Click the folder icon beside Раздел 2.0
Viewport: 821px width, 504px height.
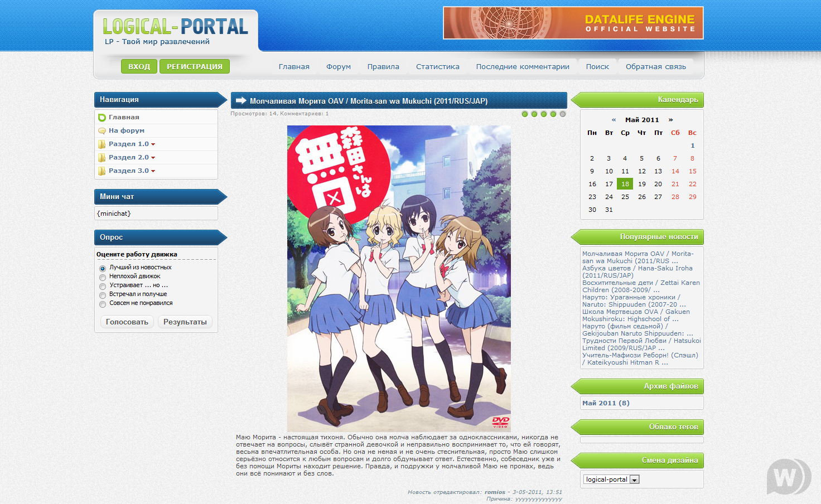(102, 158)
